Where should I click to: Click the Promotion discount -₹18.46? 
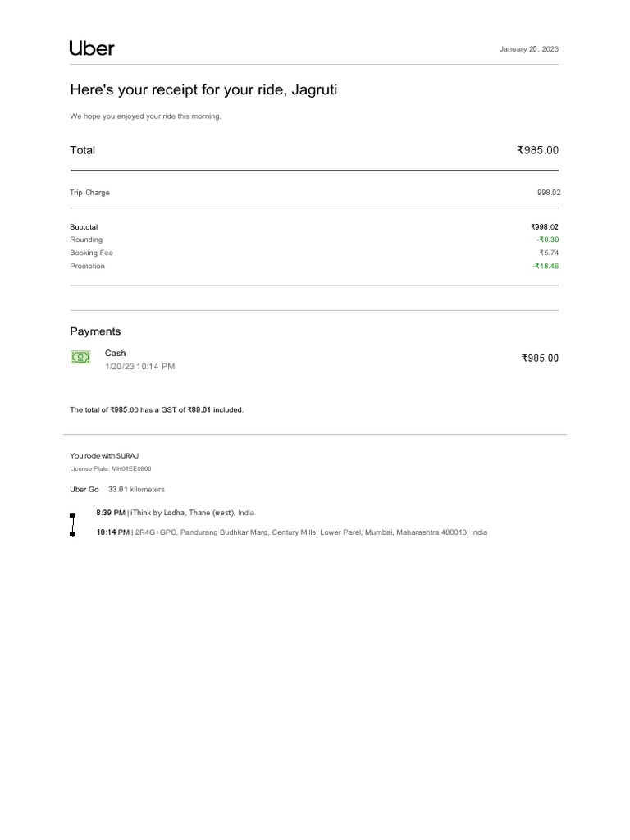(546, 266)
